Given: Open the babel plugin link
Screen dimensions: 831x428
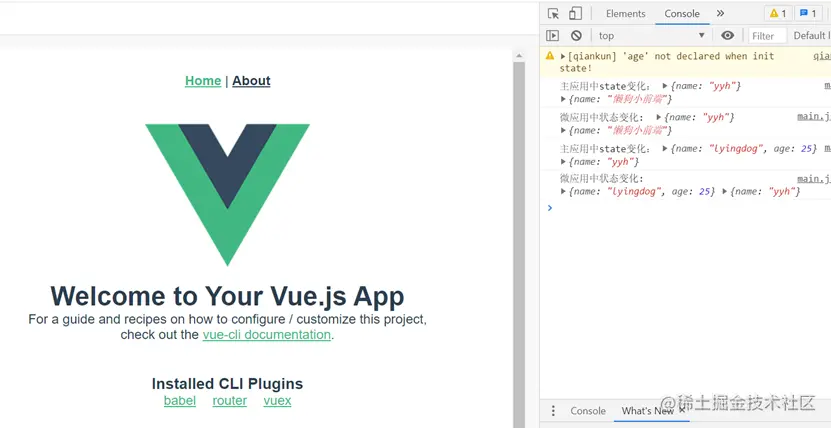Looking at the screenshot, I should pos(180,400).
